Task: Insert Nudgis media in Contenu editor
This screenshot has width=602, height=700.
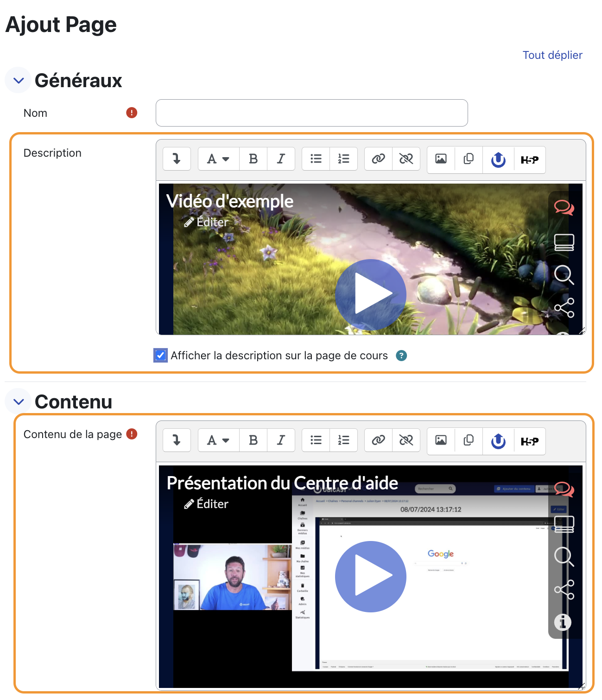Action: 498,441
